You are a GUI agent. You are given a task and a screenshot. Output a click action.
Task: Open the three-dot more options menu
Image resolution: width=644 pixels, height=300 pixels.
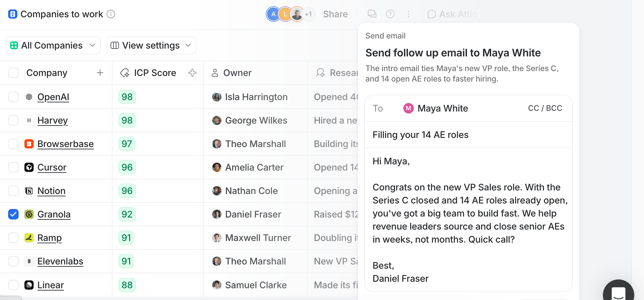409,14
